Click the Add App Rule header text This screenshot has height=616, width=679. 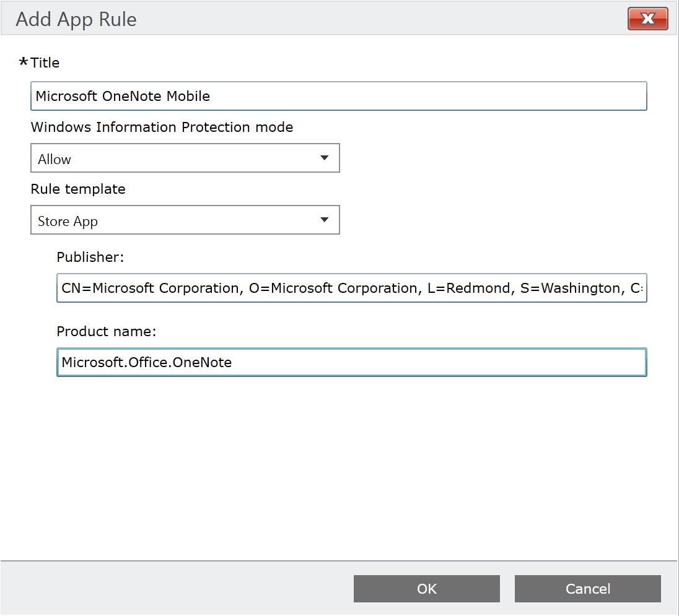tap(76, 19)
